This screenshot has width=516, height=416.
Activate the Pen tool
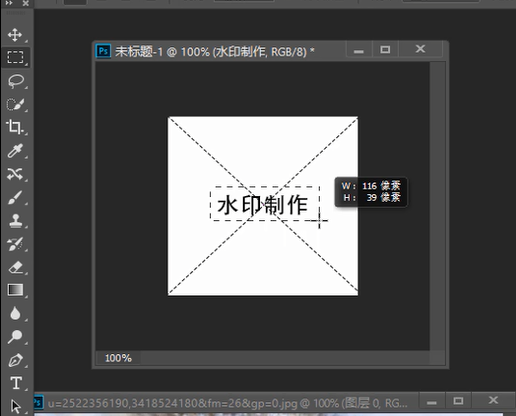[15, 360]
